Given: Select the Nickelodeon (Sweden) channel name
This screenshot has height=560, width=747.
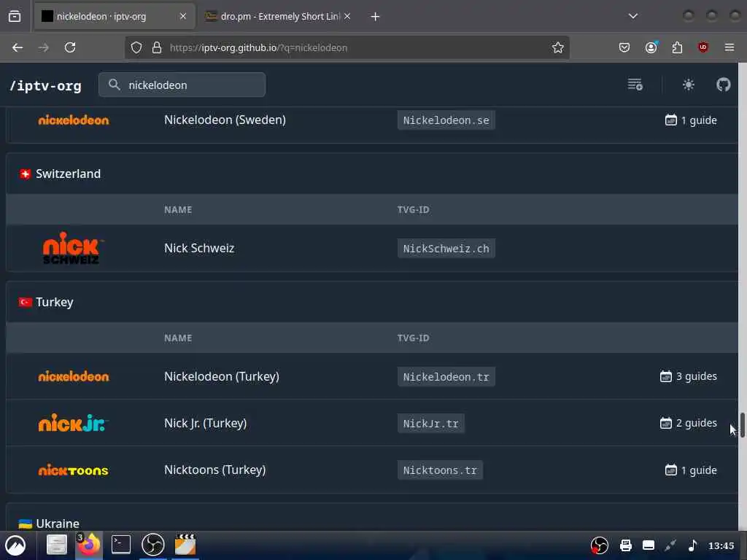Looking at the screenshot, I should point(225,120).
